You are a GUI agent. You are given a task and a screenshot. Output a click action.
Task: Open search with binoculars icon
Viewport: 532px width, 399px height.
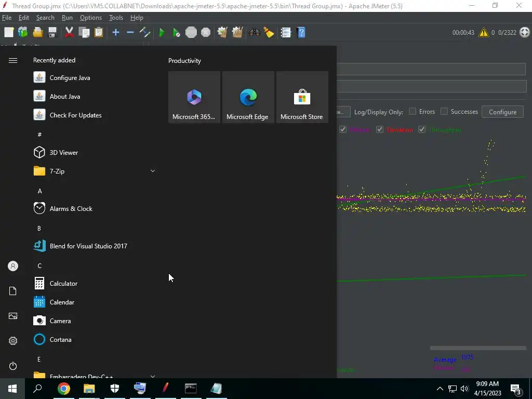(x=255, y=33)
